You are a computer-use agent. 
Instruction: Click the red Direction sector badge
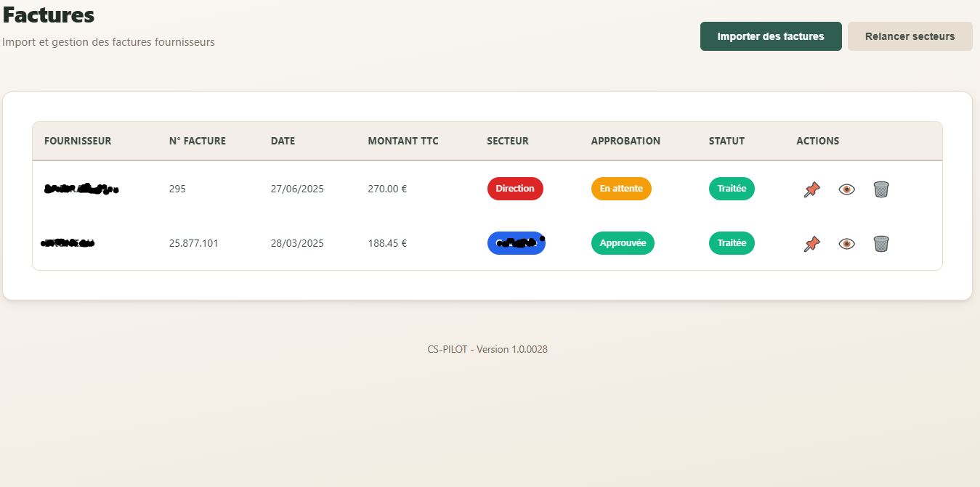(x=514, y=189)
